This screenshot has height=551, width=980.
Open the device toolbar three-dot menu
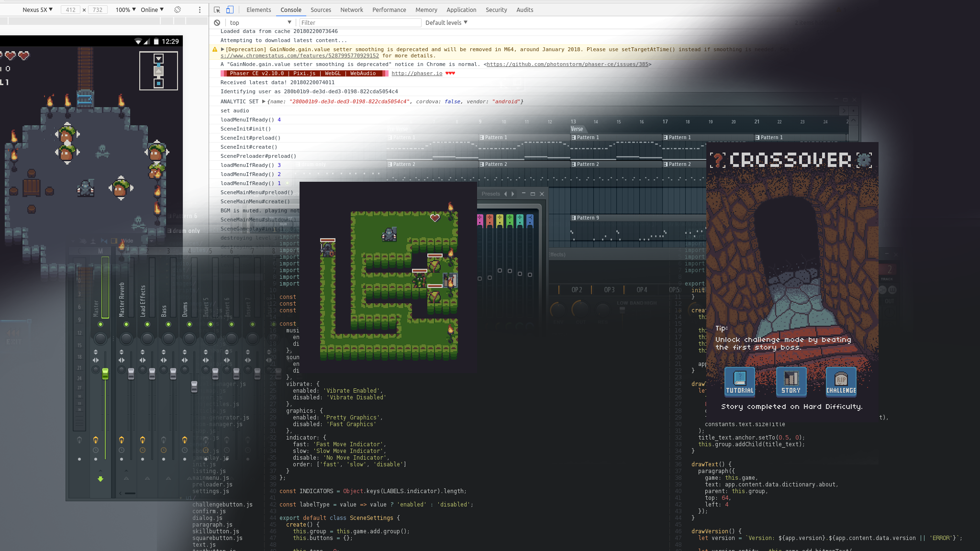point(200,10)
